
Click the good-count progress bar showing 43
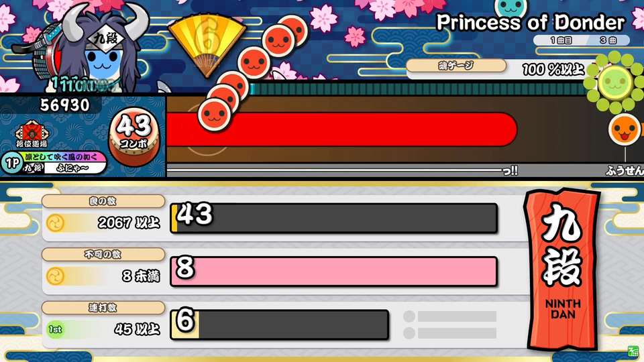(333, 218)
